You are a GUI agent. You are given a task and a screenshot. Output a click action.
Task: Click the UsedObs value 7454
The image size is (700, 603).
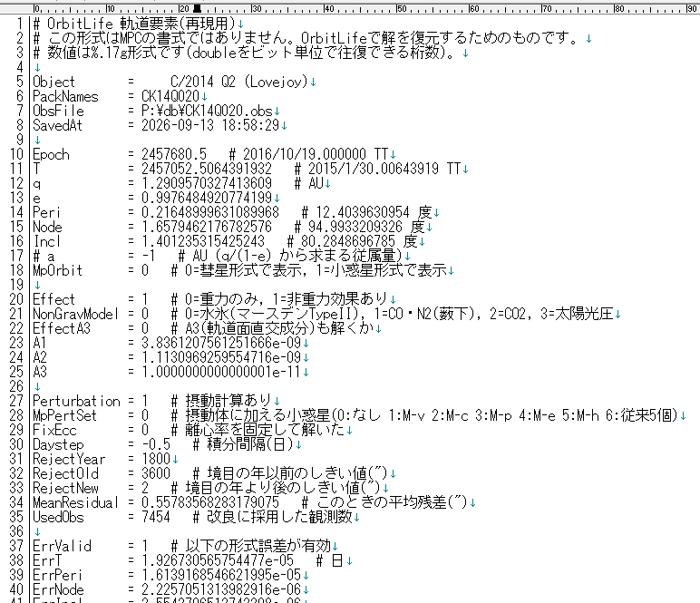point(156,517)
